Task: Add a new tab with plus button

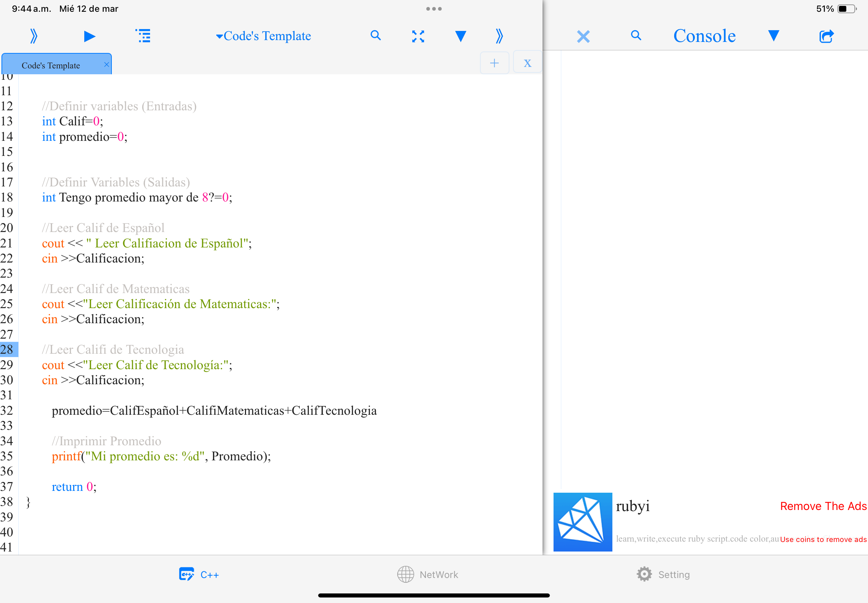Action: 494,63
